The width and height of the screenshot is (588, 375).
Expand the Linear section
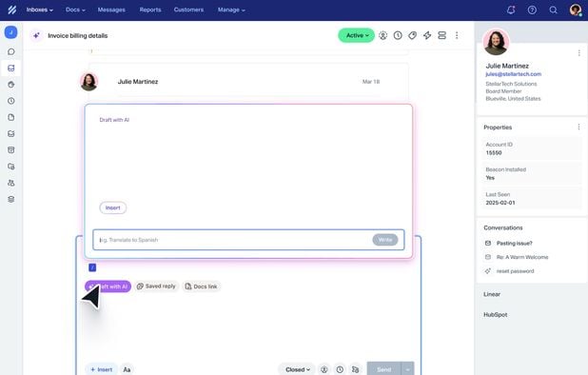tap(492, 294)
